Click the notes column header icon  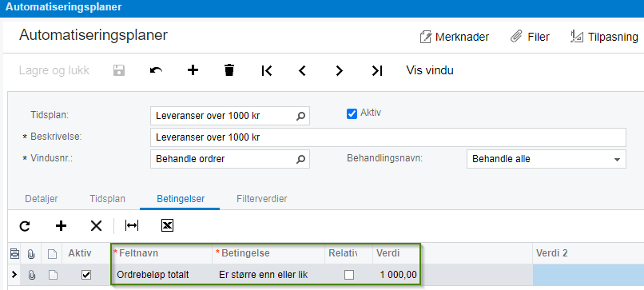(52, 254)
